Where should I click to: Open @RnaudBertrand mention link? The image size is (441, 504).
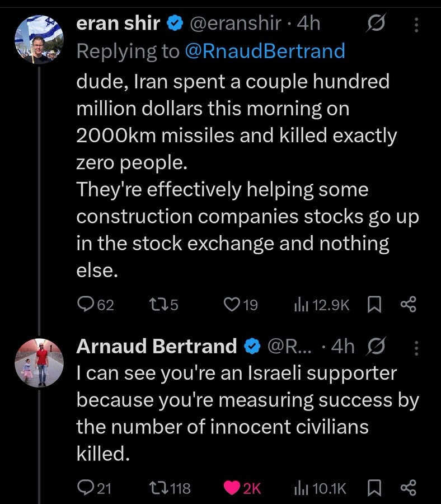(x=265, y=52)
